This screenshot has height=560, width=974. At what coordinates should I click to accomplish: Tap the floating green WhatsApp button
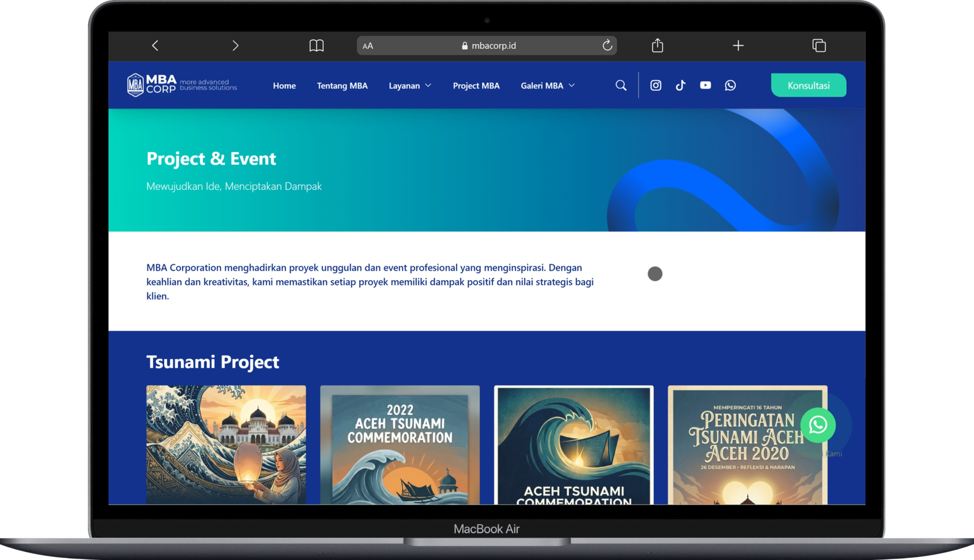[818, 425]
